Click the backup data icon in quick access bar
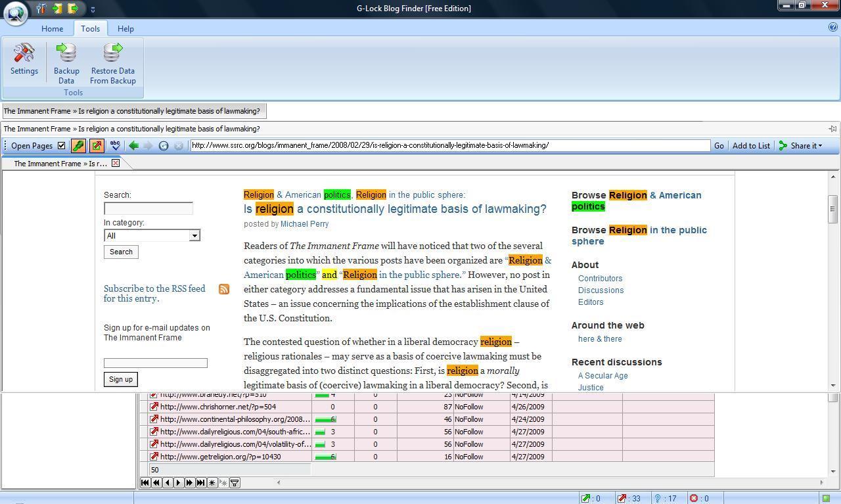 pos(58,9)
